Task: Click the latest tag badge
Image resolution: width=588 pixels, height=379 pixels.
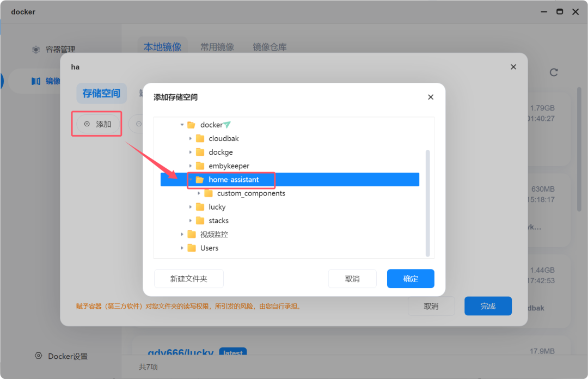Action: [233, 352]
